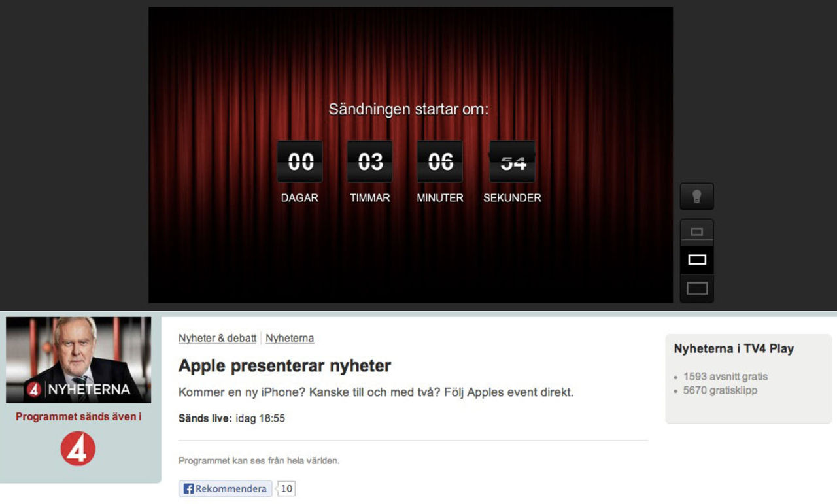This screenshot has height=504, width=837.
Task: Click the Apple presenterar nyheter headline
Action: pyautogui.click(x=284, y=366)
